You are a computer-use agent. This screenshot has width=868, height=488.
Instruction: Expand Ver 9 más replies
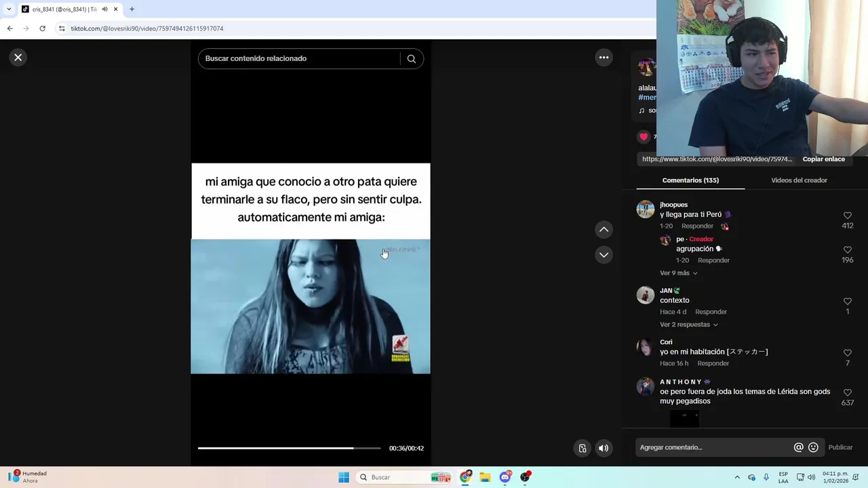pyautogui.click(x=678, y=273)
